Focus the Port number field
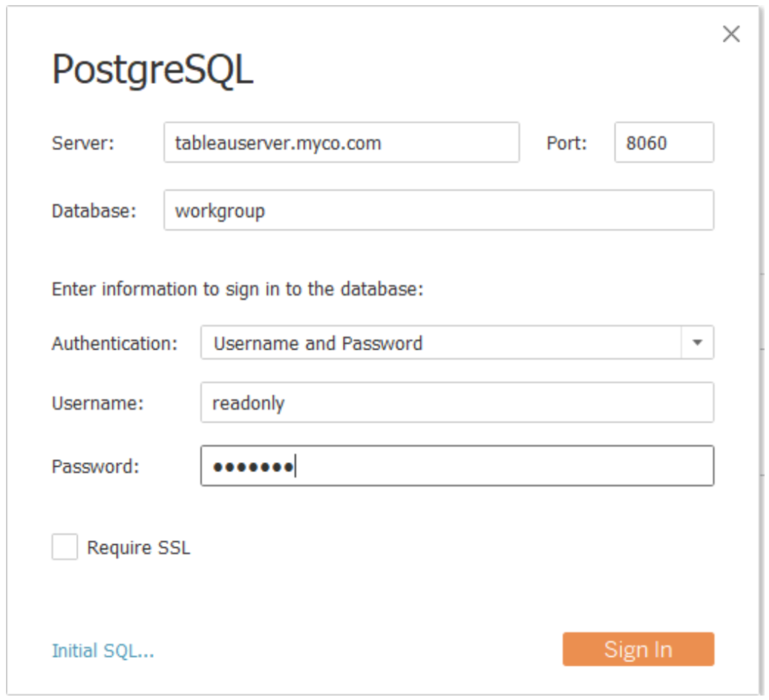 (663, 143)
